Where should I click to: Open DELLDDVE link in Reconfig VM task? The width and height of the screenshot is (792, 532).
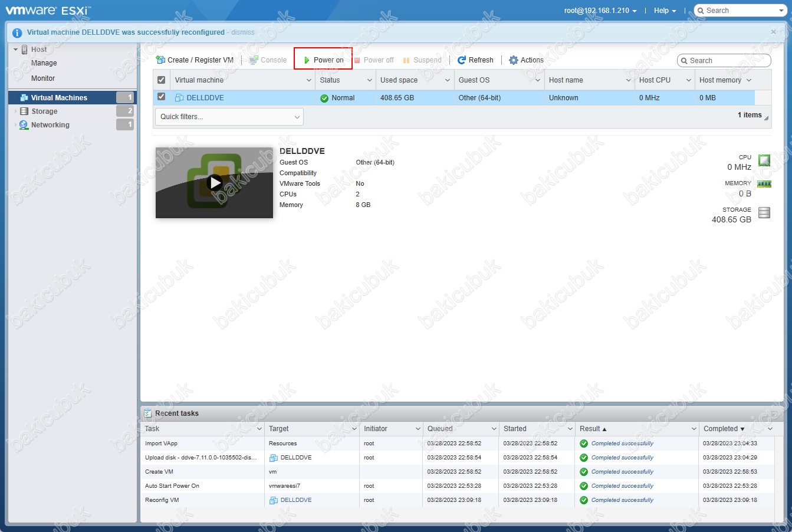(296, 500)
